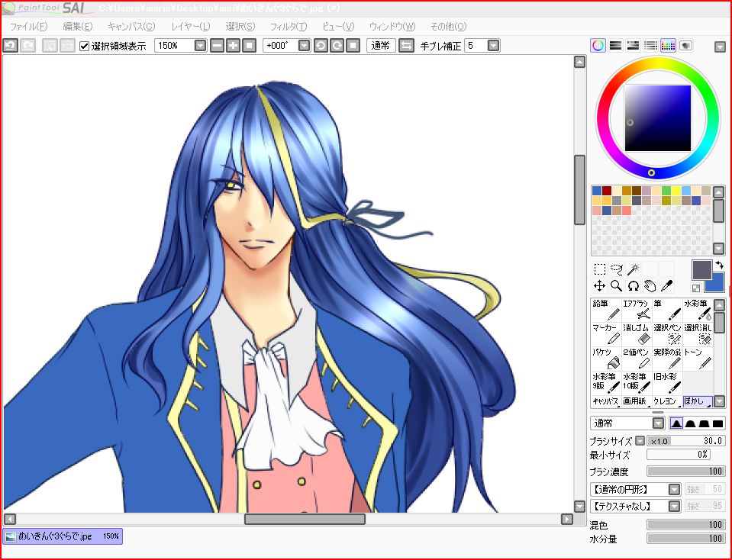Open the レイヤー(L) menu
Image resolution: width=732 pixels, height=560 pixels.
click(x=191, y=27)
